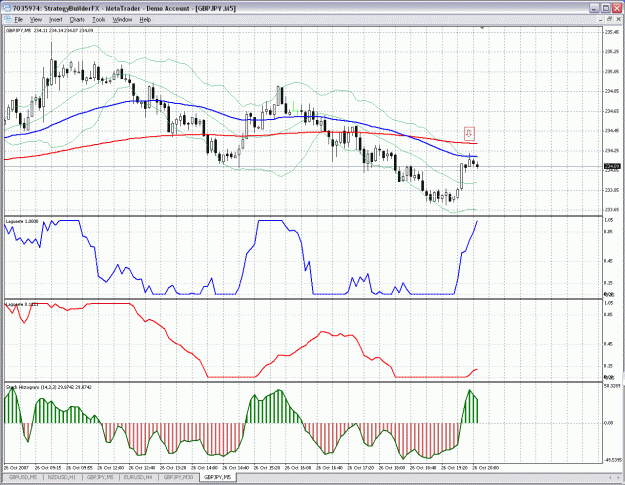Image resolution: width=625 pixels, height=485 pixels.
Task: Restore down the inner chart window
Action: pos(609,19)
